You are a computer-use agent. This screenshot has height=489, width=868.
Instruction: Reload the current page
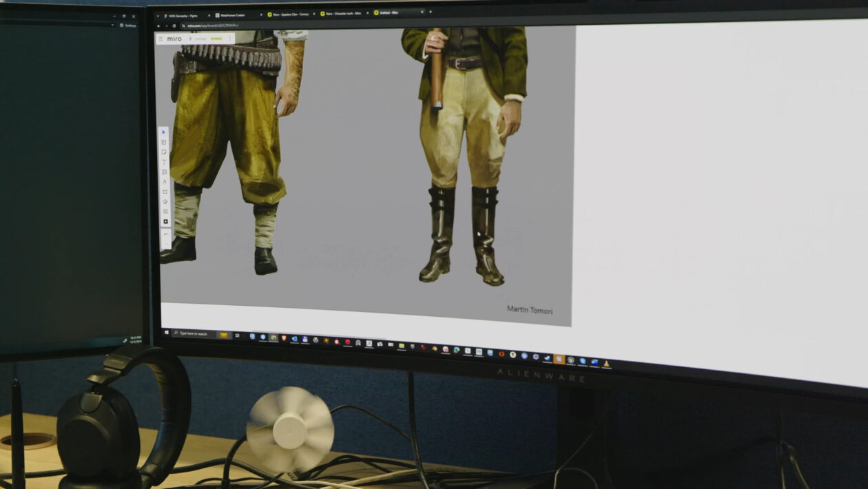click(174, 25)
